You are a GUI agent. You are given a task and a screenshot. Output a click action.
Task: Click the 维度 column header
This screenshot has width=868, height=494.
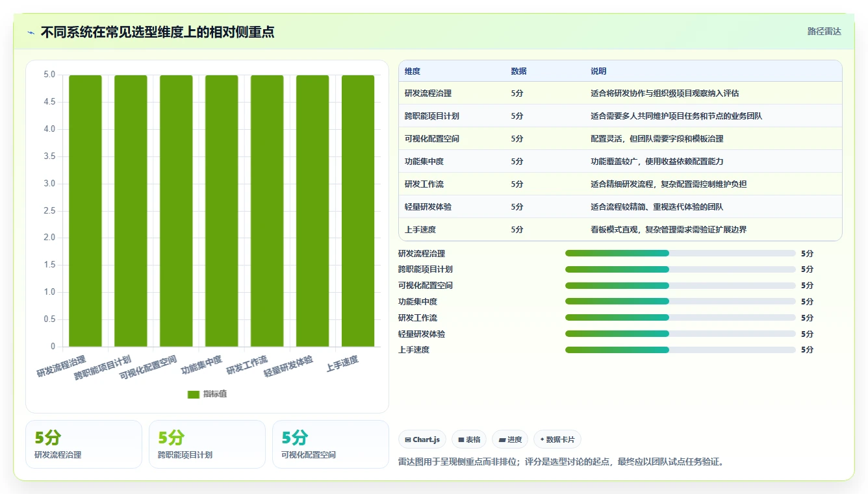[x=413, y=71]
